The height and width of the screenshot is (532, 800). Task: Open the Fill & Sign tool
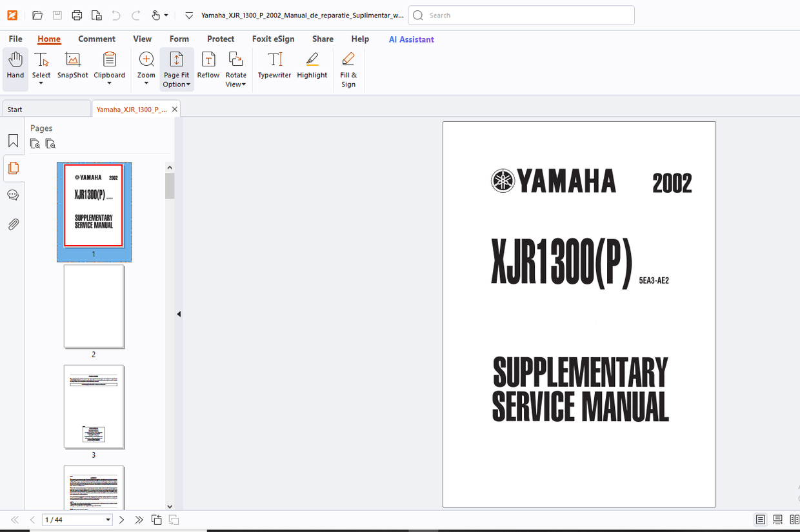(348, 64)
